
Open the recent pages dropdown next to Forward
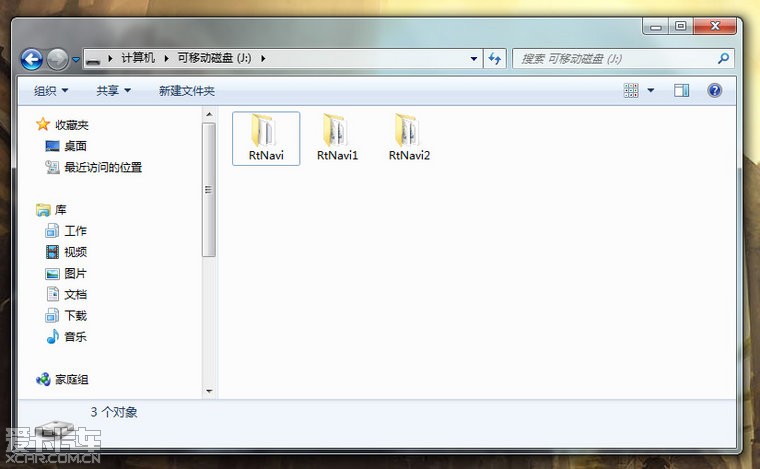[76, 60]
